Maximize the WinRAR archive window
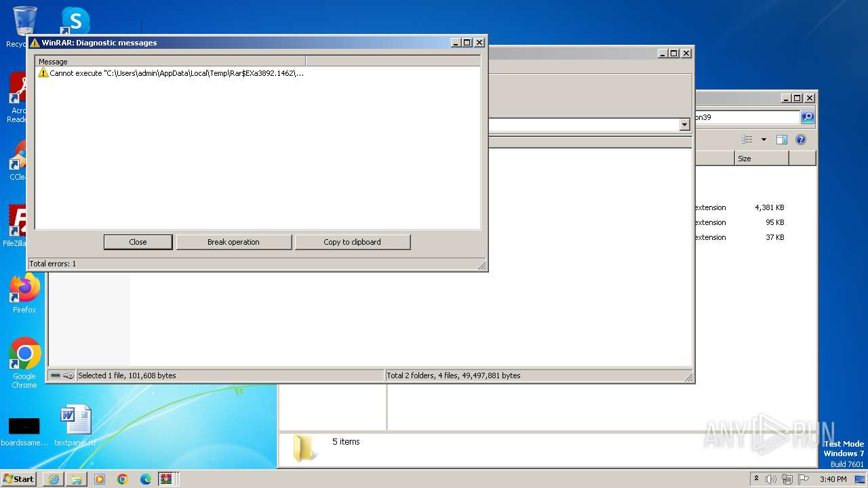 tap(674, 53)
